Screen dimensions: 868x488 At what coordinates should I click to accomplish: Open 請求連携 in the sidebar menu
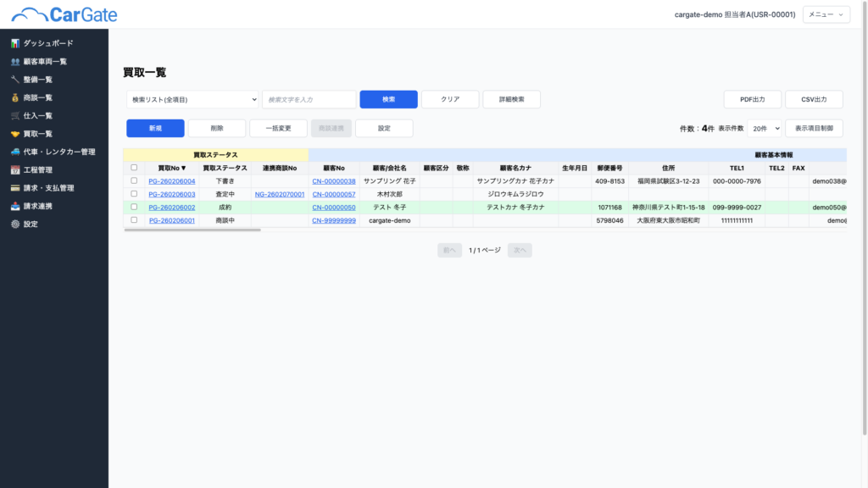(x=37, y=206)
